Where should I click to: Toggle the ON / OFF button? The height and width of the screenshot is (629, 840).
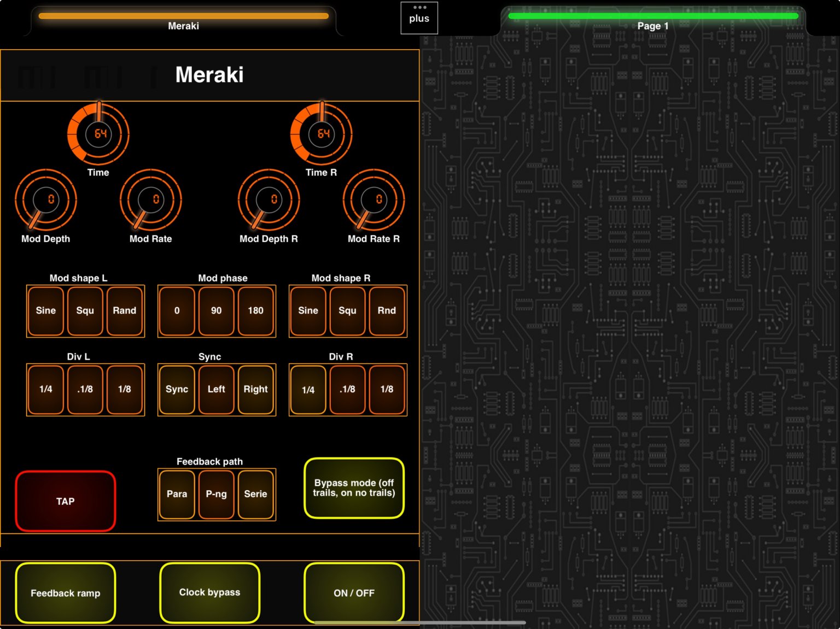(354, 593)
